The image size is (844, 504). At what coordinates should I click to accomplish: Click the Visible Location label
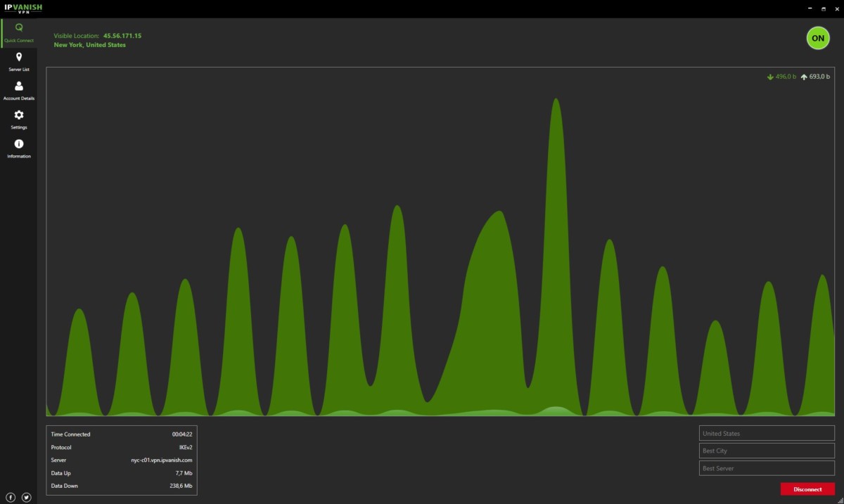point(77,35)
